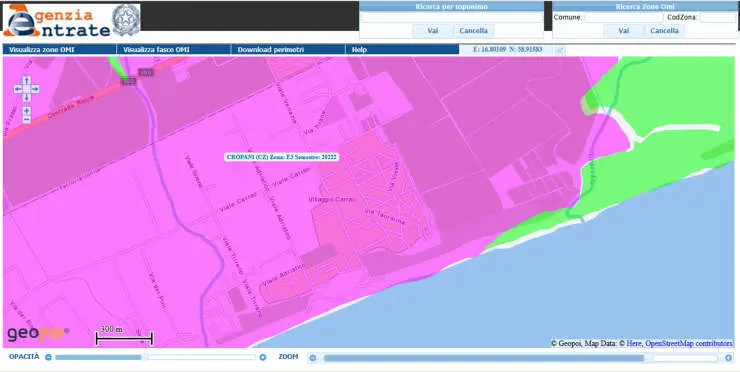Open the Here map data link

point(634,344)
